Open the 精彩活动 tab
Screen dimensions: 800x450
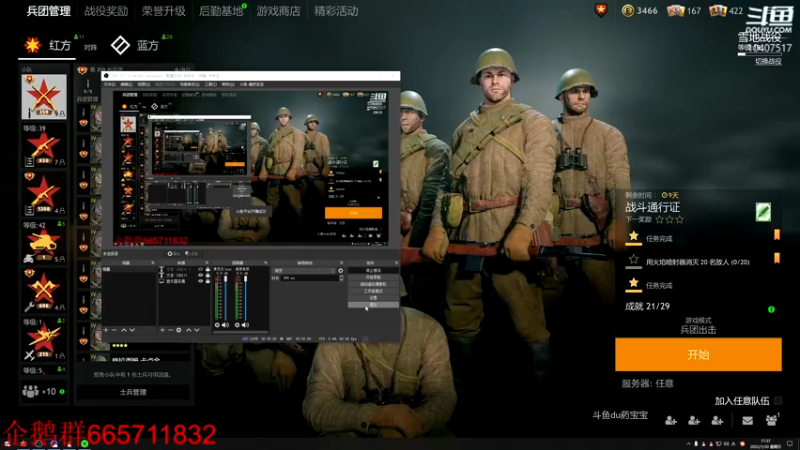coord(336,11)
